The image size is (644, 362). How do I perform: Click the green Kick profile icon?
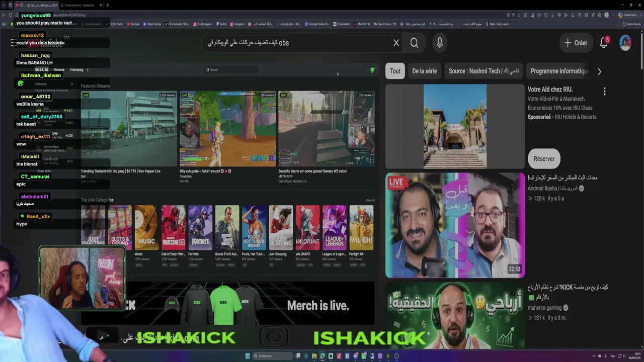(372, 70)
